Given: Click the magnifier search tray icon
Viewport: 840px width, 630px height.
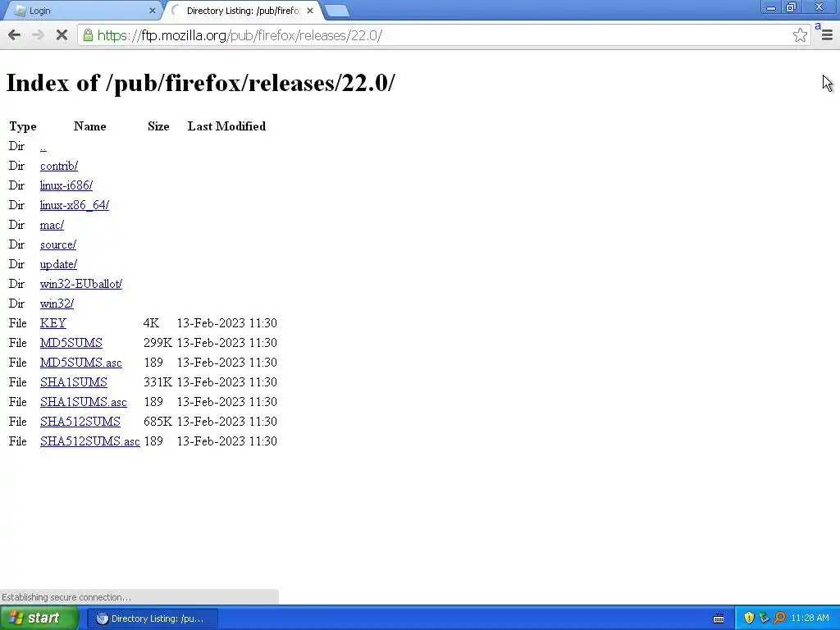Looking at the screenshot, I should click(779, 619).
